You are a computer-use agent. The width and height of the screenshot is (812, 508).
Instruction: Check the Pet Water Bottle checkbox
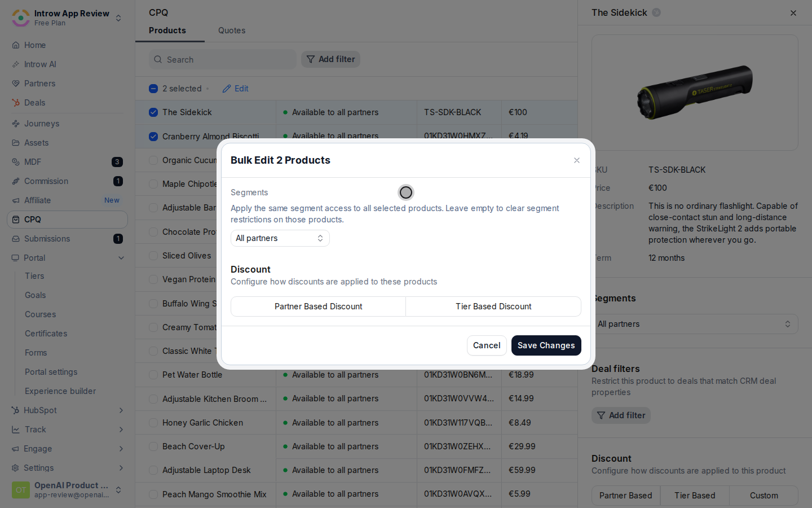[153, 375]
